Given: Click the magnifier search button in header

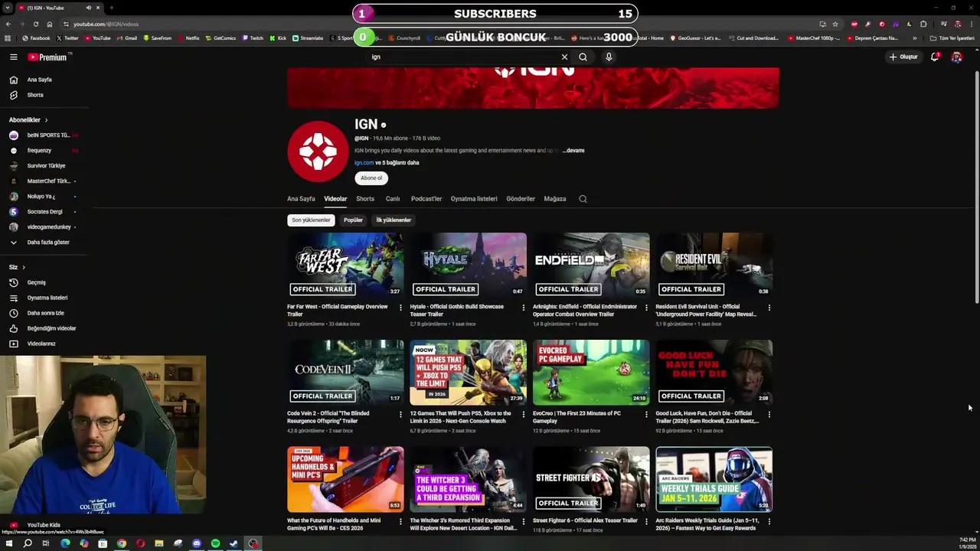Looking at the screenshot, I should point(583,57).
